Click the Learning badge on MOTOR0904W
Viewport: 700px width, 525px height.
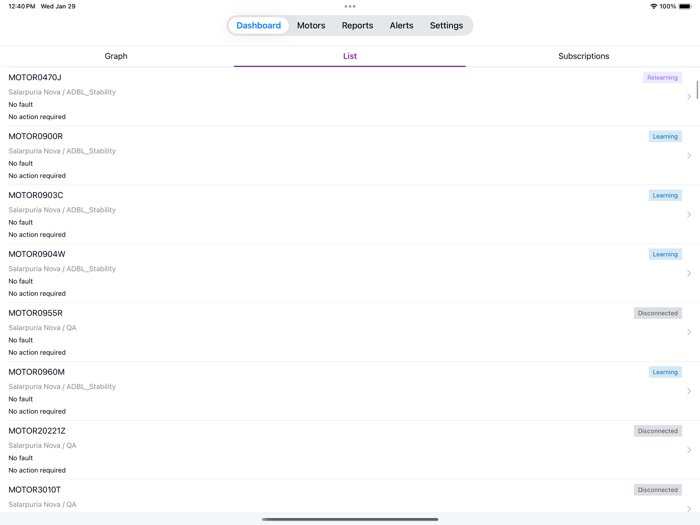point(665,254)
